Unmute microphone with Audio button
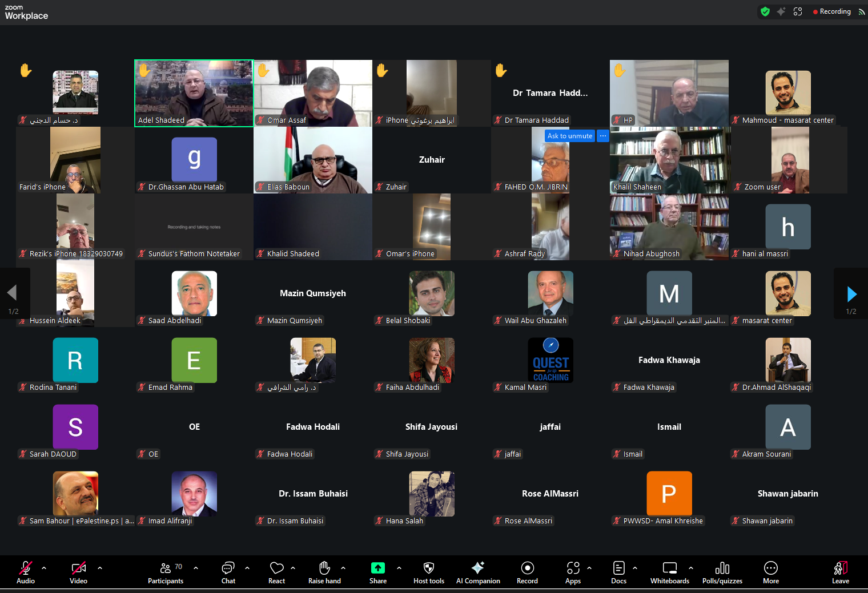 click(x=26, y=572)
